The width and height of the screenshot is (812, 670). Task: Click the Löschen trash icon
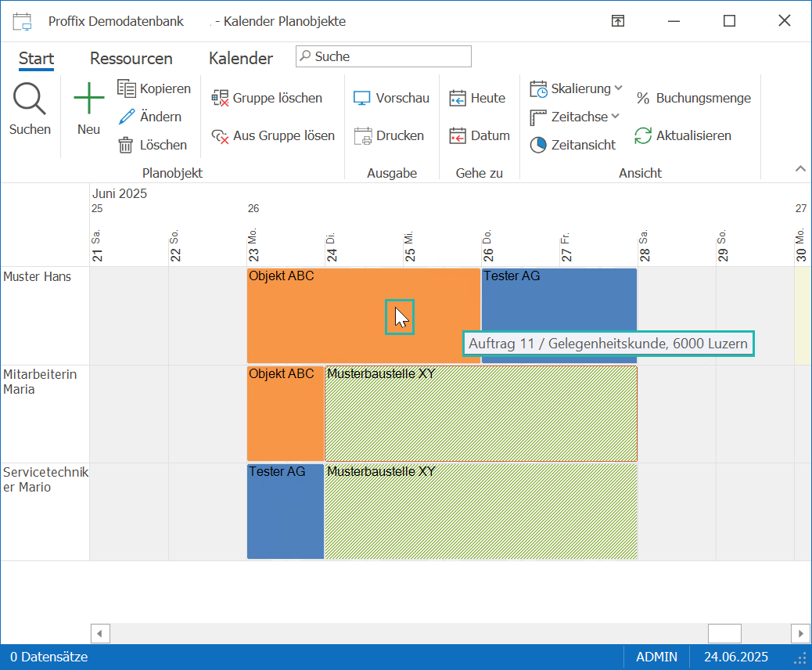pyautogui.click(x=125, y=145)
